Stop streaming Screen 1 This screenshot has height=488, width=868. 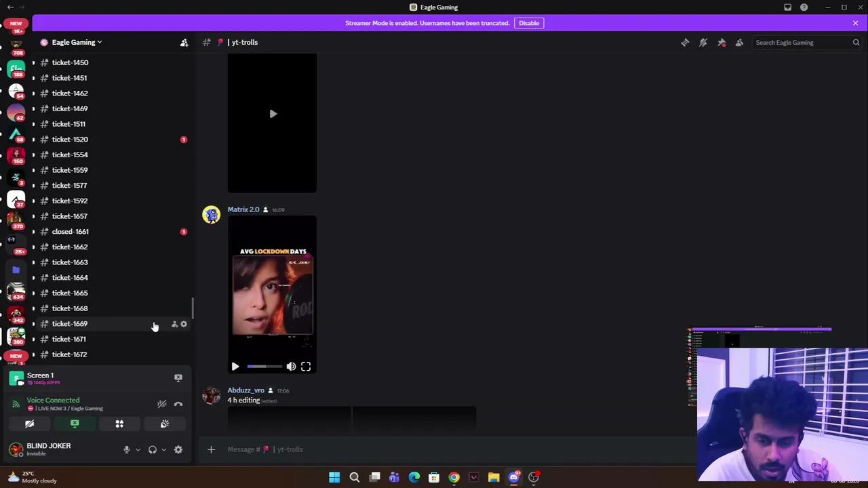(x=178, y=378)
